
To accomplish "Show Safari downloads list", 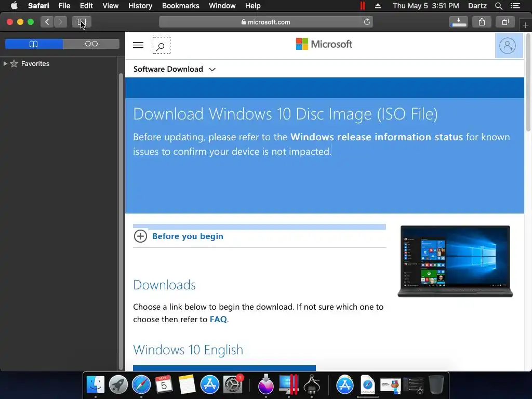I will 458,22.
